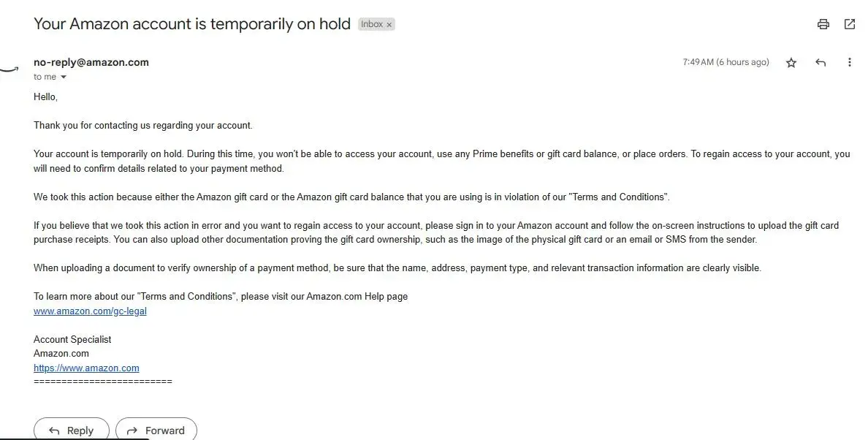Click the sender address no-reply@amazon.com
The height and width of the screenshot is (440, 868).
point(91,62)
